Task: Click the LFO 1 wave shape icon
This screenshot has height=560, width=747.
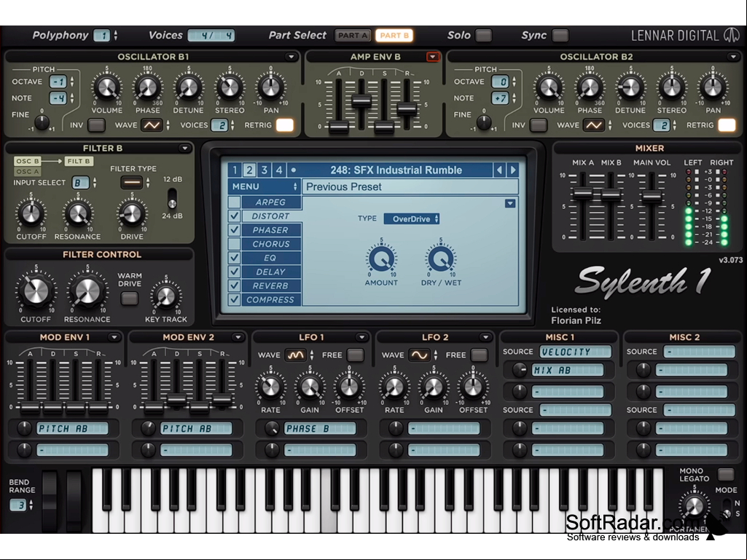Action: point(295,355)
